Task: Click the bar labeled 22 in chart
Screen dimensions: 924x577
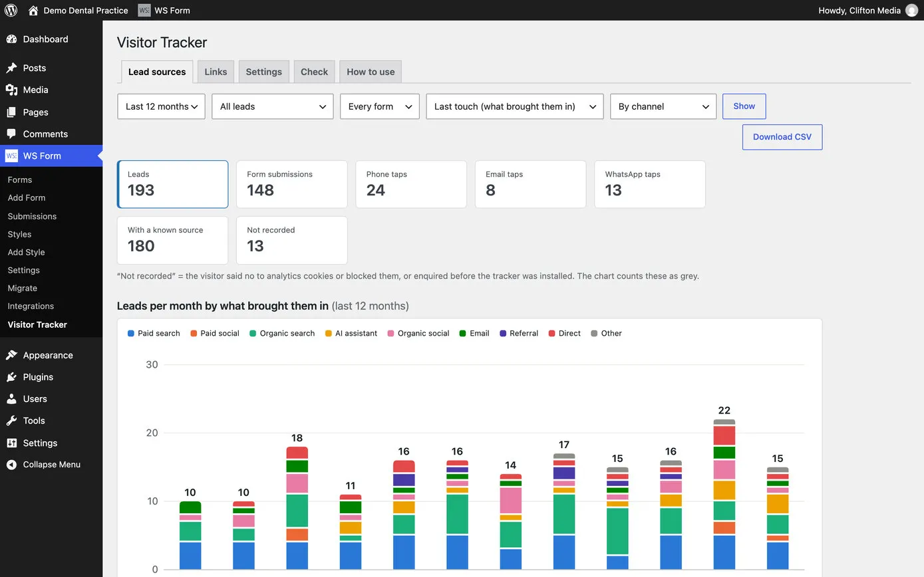Action: click(724, 495)
